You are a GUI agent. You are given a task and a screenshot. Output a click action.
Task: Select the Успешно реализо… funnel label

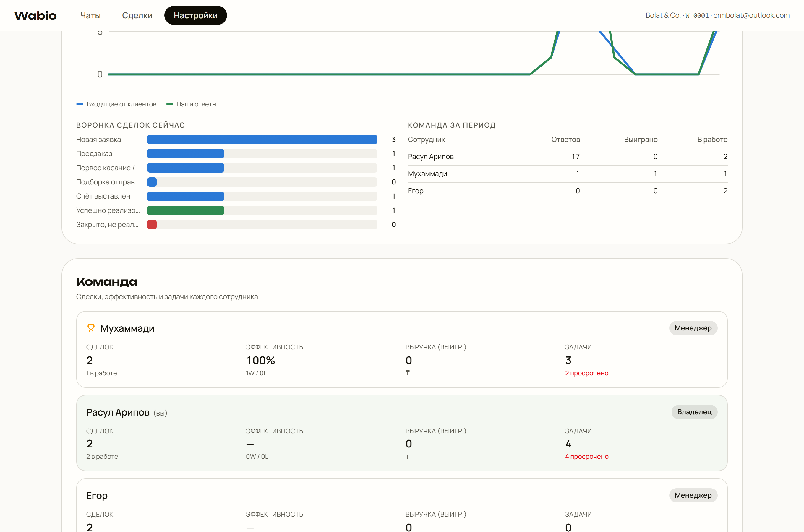[x=108, y=210]
